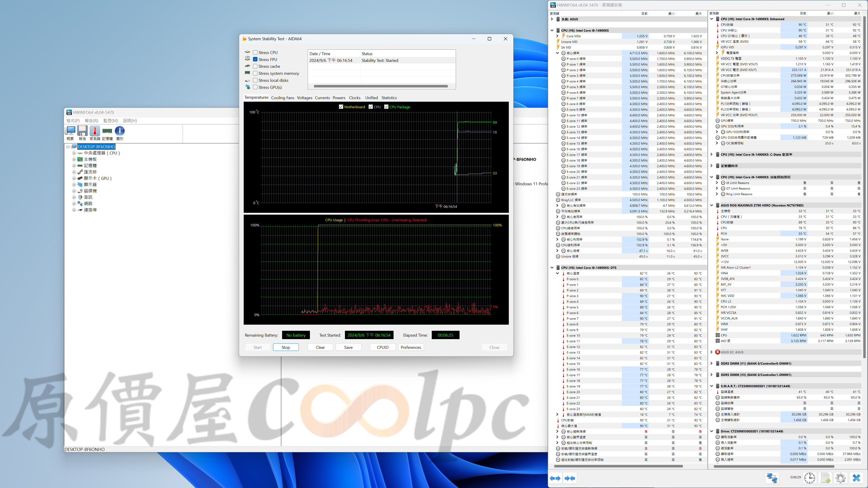Uncheck the Stress FPU checkbox
The width and height of the screenshot is (868, 488).
pos(255,60)
